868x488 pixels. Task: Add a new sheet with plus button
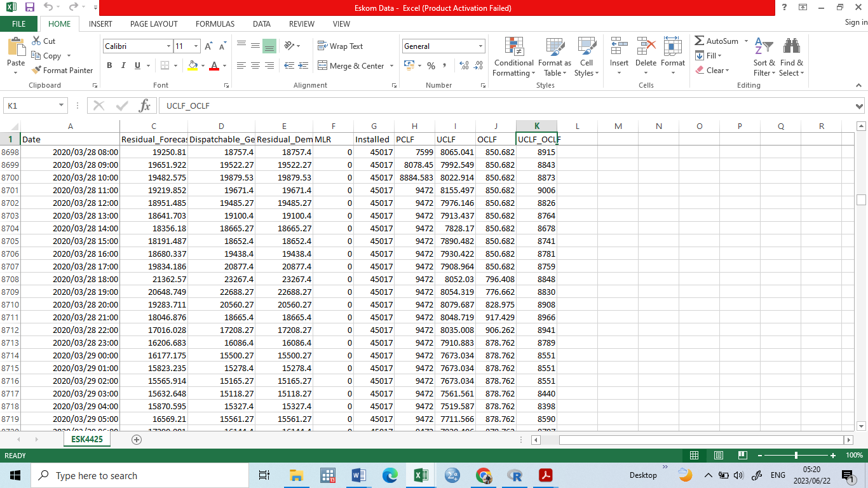(136, 440)
